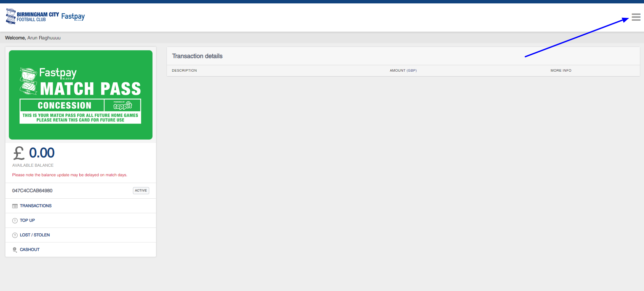
Task: Click the red balance delay notice
Action: pyautogui.click(x=70, y=175)
